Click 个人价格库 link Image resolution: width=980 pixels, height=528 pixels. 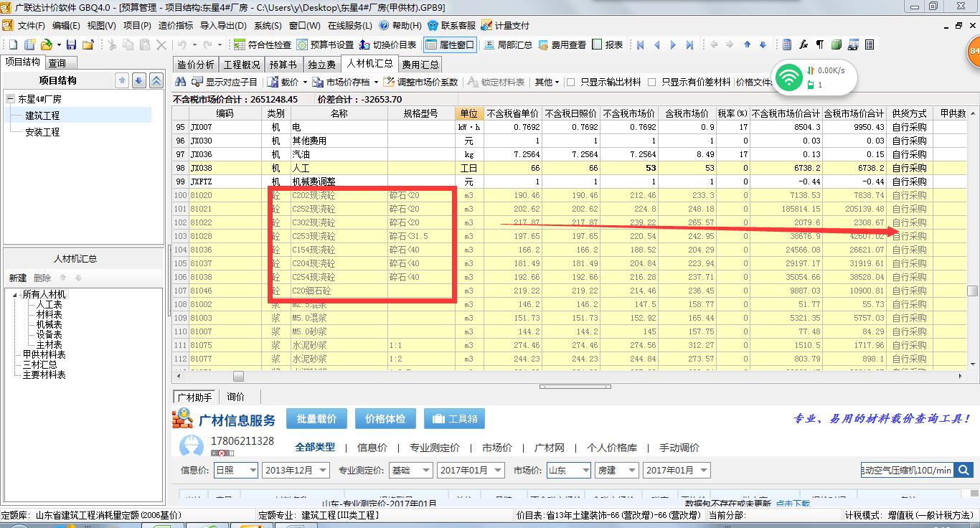612,448
